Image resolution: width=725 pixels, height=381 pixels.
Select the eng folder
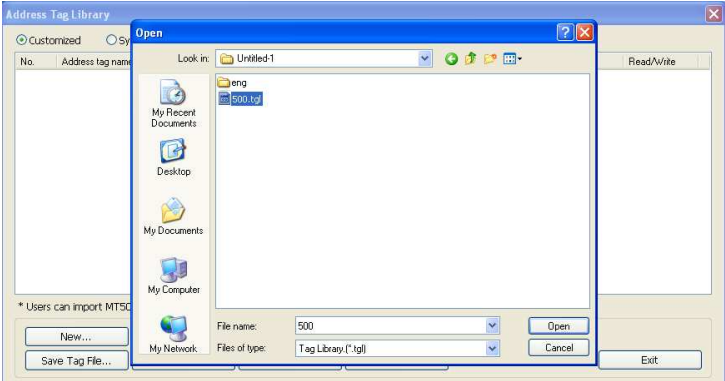pyautogui.click(x=232, y=83)
